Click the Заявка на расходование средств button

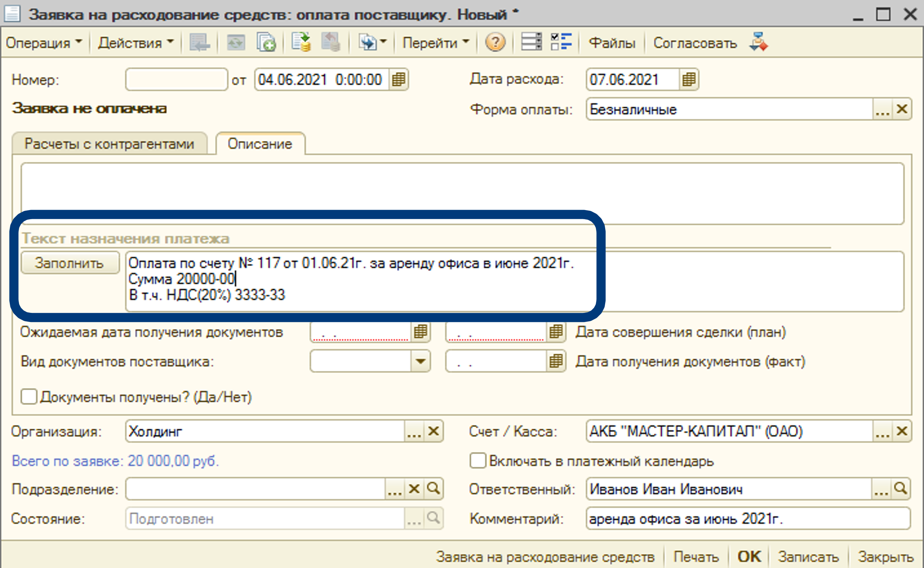pos(545,557)
